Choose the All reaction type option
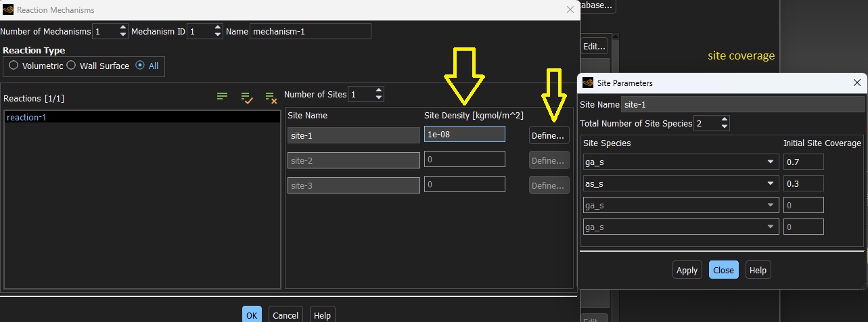Screen dimensions: 868x322 pos(140,66)
